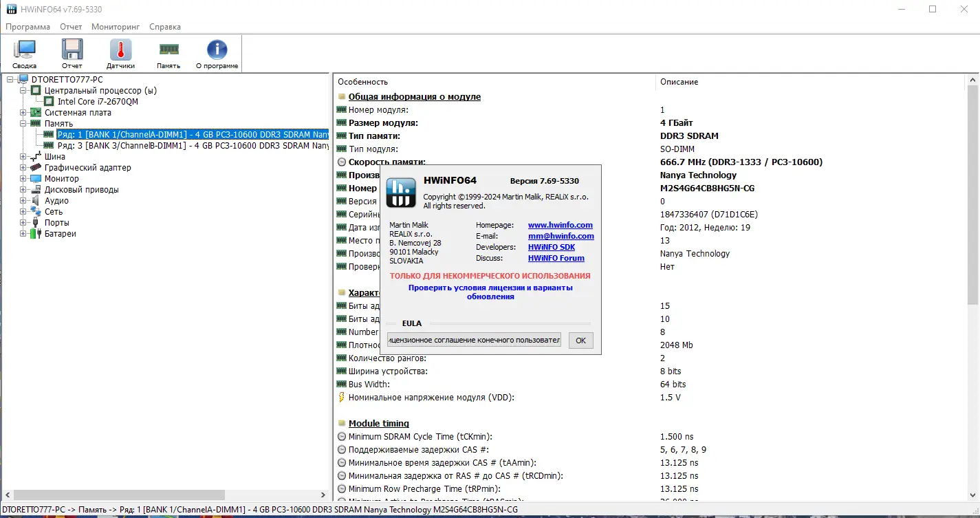Click the Отчет save report toolbar icon
The width and height of the screenshot is (980, 518).
click(x=72, y=54)
